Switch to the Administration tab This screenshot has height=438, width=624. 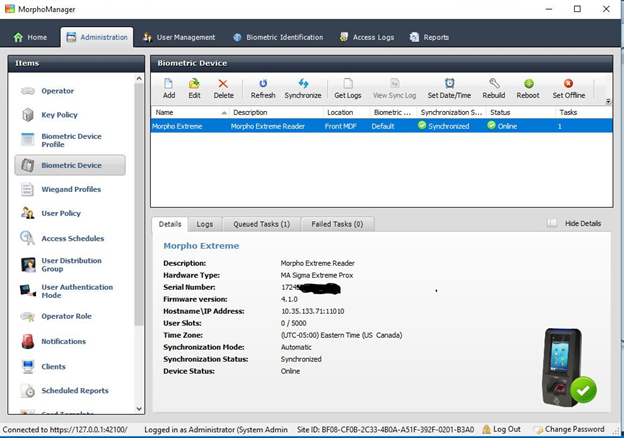click(x=97, y=37)
